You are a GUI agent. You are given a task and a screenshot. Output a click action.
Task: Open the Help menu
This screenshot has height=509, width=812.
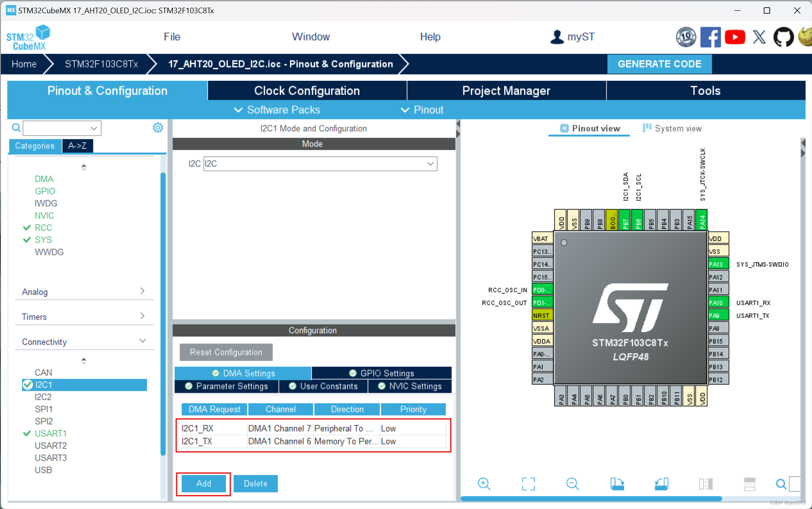(430, 37)
